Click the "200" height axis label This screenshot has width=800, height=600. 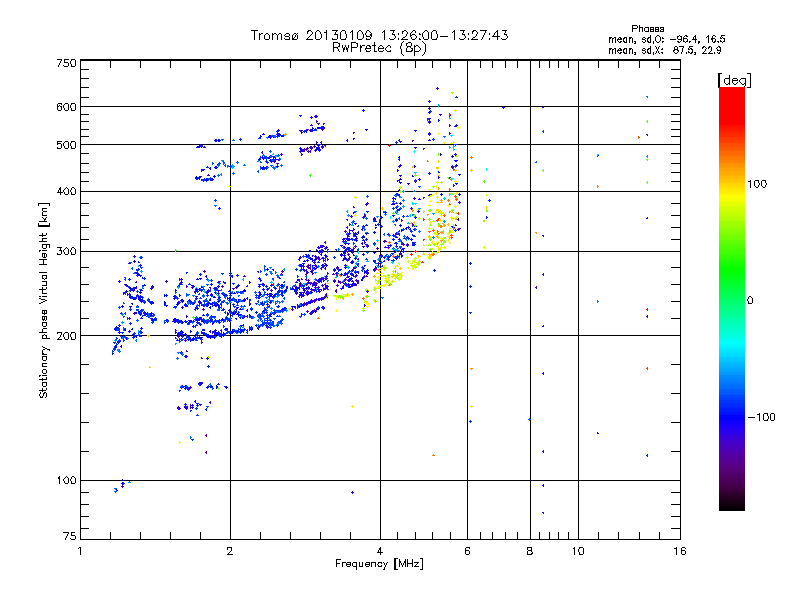(66, 336)
